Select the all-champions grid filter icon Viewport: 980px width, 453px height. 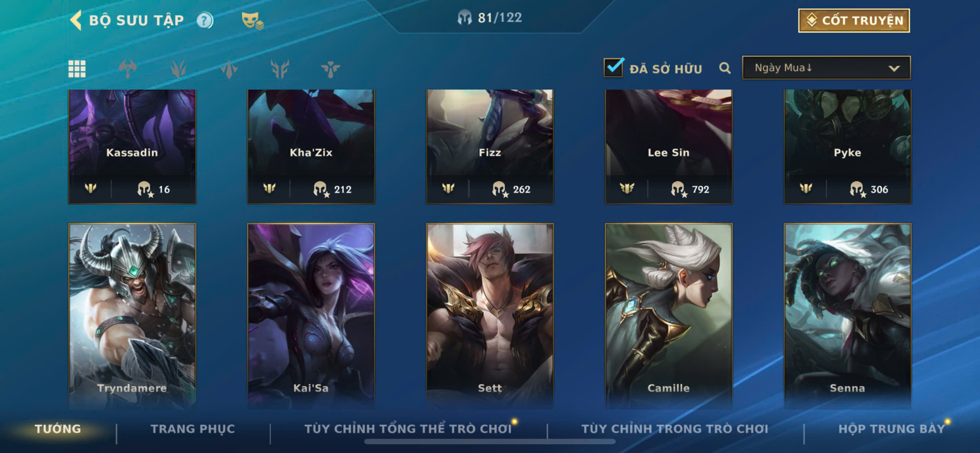click(77, 69)
